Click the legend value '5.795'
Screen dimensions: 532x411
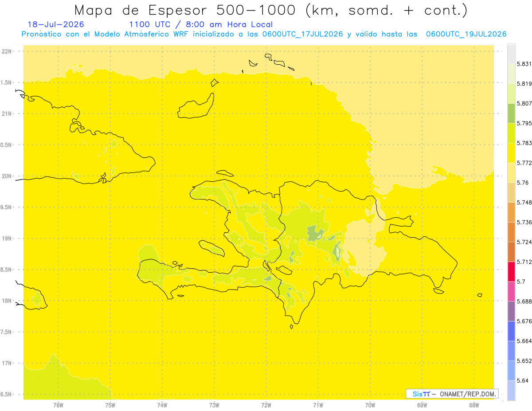524,123
